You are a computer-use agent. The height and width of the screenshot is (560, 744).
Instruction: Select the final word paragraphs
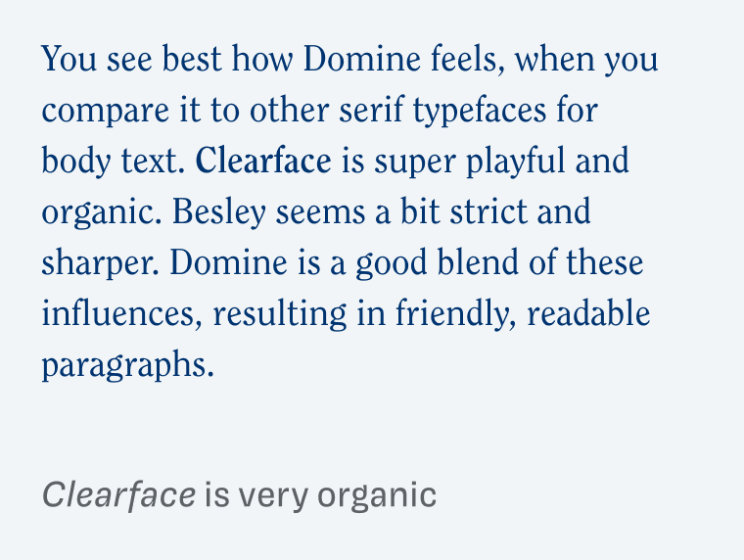127,365
